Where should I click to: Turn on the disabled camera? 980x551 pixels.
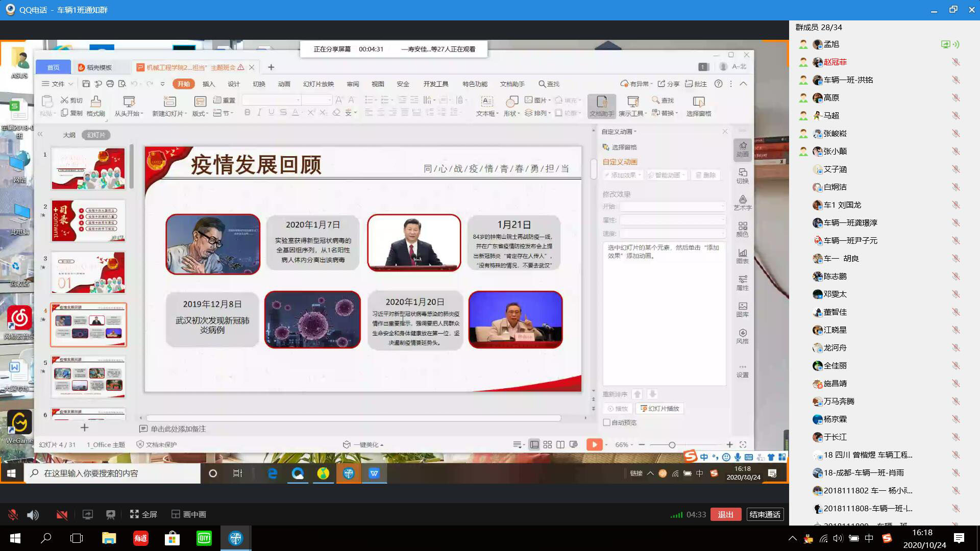pyautogui.click(x=62, y=515)
